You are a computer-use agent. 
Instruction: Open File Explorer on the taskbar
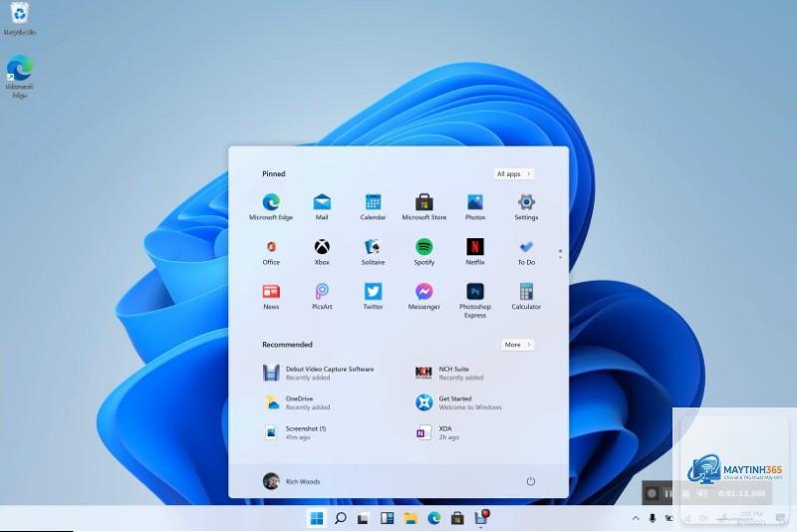[410, 518]
